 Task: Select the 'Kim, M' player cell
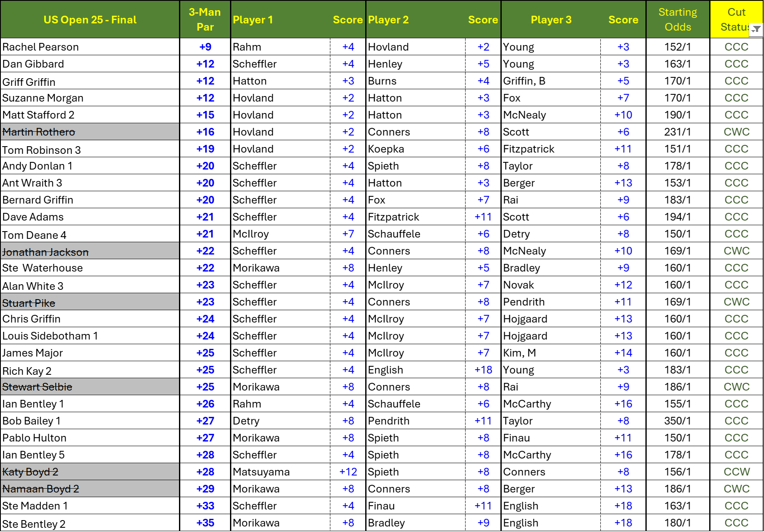point(551,353)
